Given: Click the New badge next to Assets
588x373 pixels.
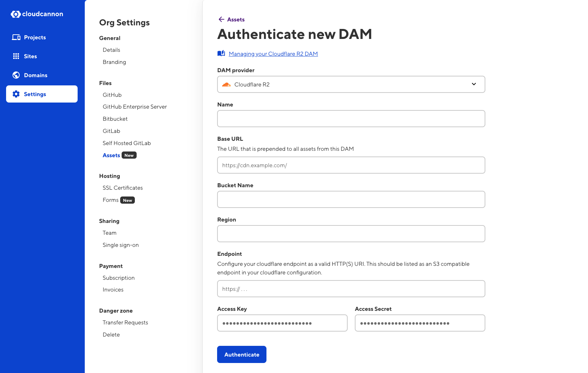Looking at the screenshot, I should pos(129,155).
